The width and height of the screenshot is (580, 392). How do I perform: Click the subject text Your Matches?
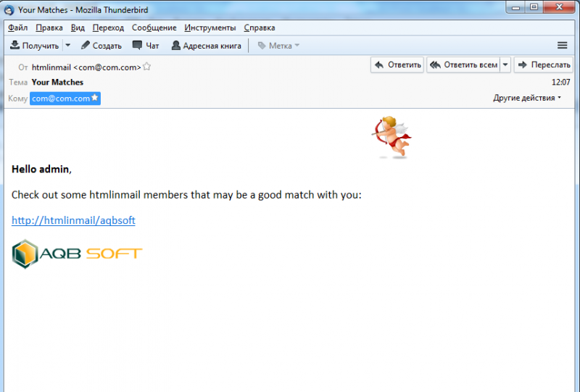point(57,82)
